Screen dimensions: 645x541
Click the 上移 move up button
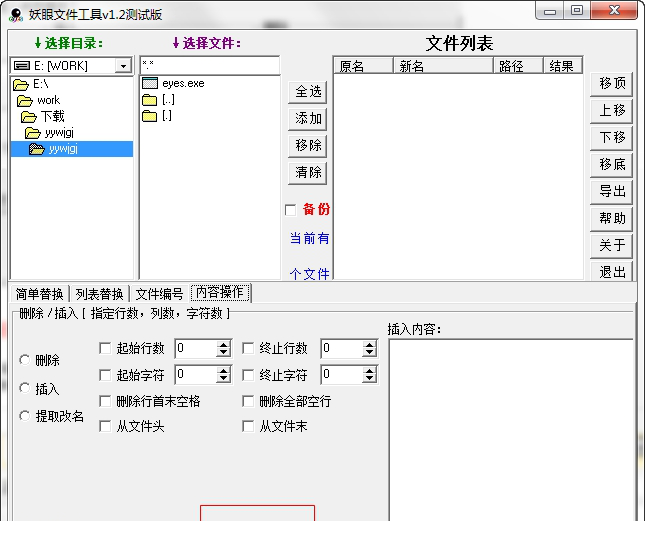coord(612,111)
